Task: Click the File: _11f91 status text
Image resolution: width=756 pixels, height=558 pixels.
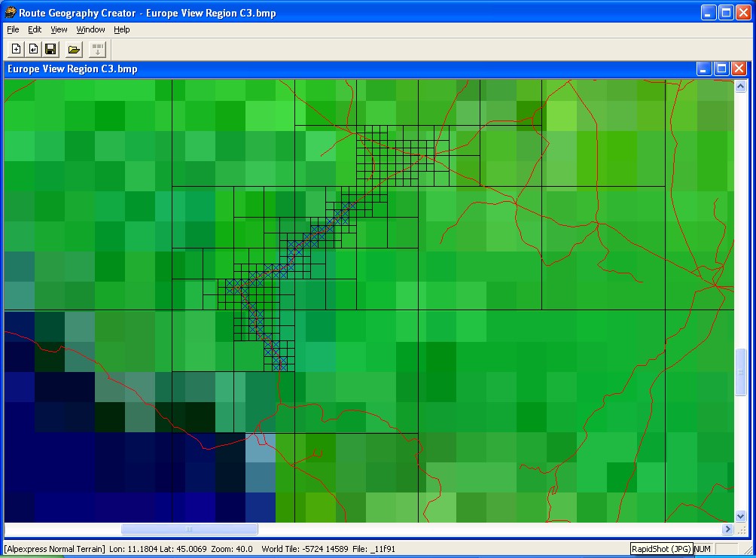Action: coord(373,549)
